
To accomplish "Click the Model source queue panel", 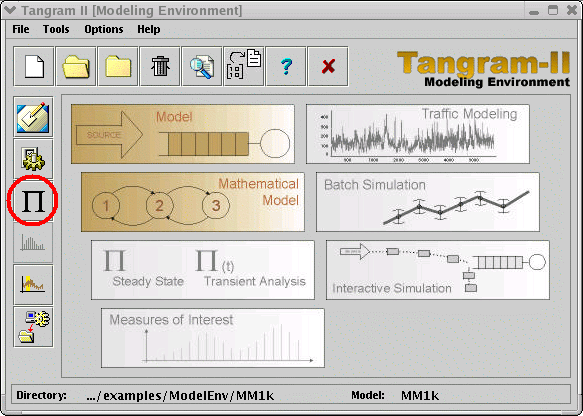I will pos(183,134).
